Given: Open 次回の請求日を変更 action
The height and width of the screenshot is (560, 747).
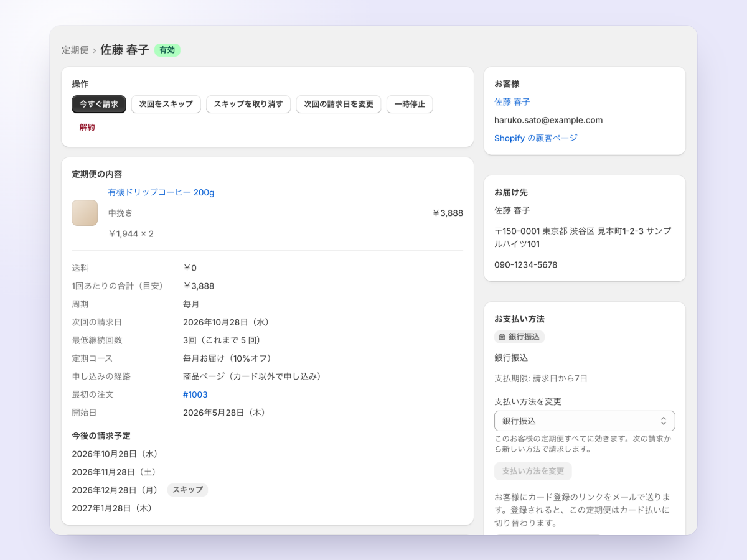Looking at the screenshot, I should [x=339, y=105].
